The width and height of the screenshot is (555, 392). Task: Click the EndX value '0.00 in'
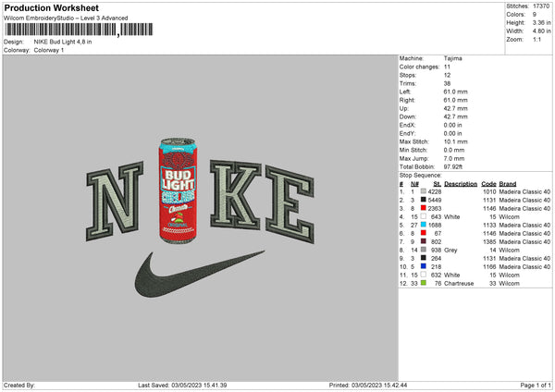click(452, 125)
